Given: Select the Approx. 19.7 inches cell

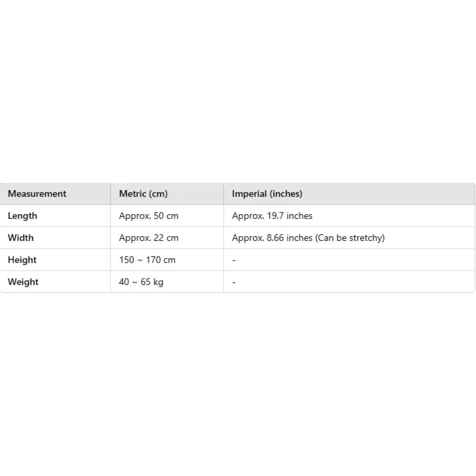Looking at the screenshot, I should click(x=272, y=216).
